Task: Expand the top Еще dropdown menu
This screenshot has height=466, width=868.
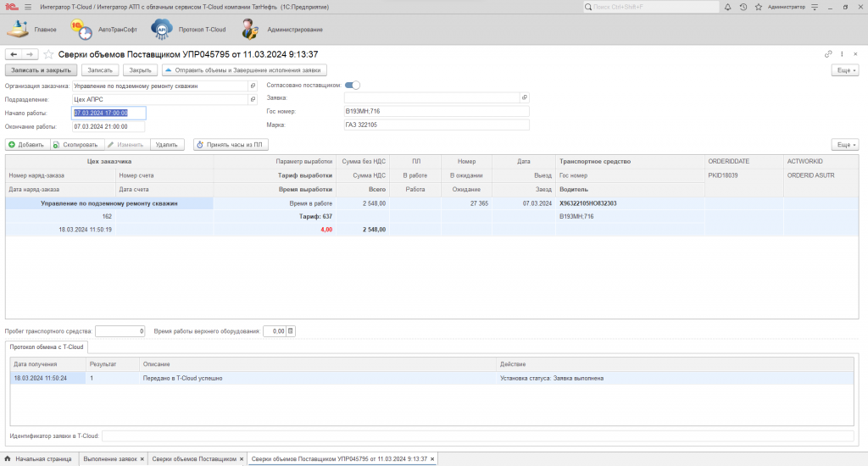Action: [x=845, y=70]
